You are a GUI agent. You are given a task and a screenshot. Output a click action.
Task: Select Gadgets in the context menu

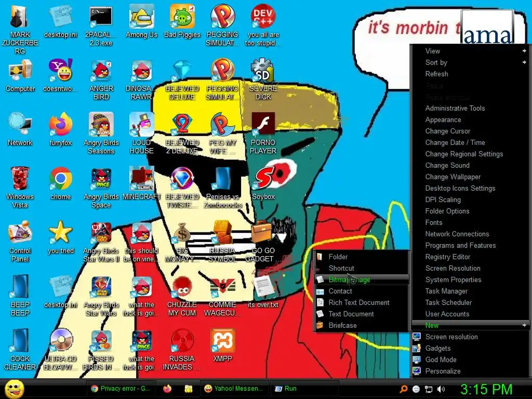click(x=470, y=348)
